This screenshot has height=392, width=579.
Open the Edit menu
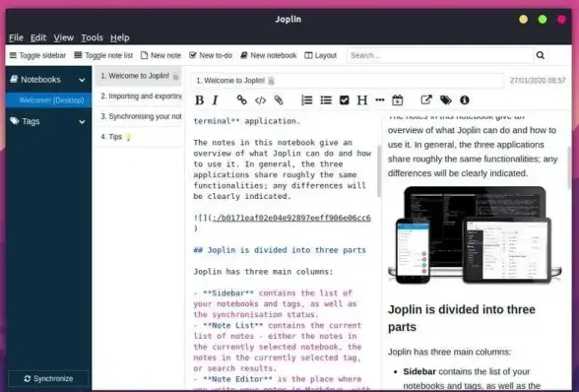pyautogui.click(x=38, y=37)
